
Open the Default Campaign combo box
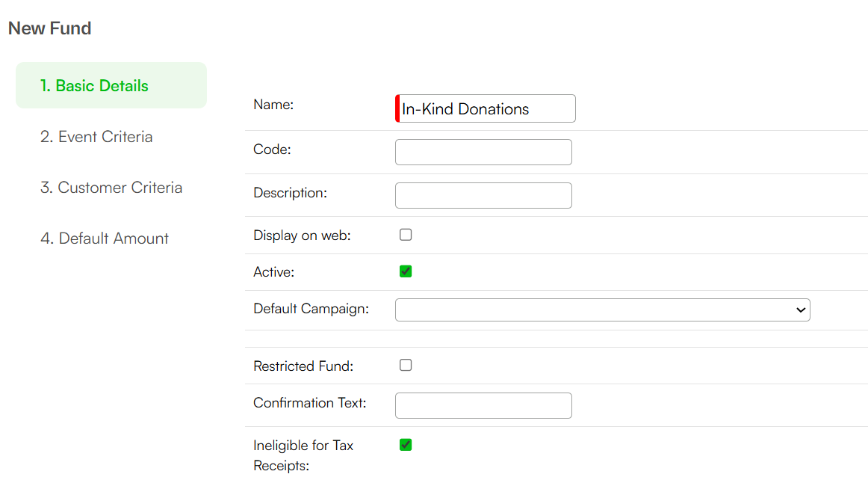tap(602, 310)
